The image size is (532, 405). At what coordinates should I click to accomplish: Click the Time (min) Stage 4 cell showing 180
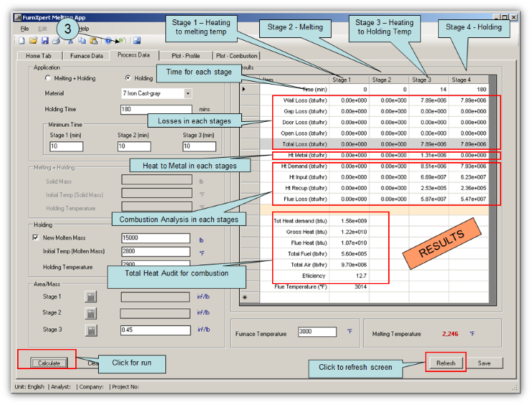469,90
